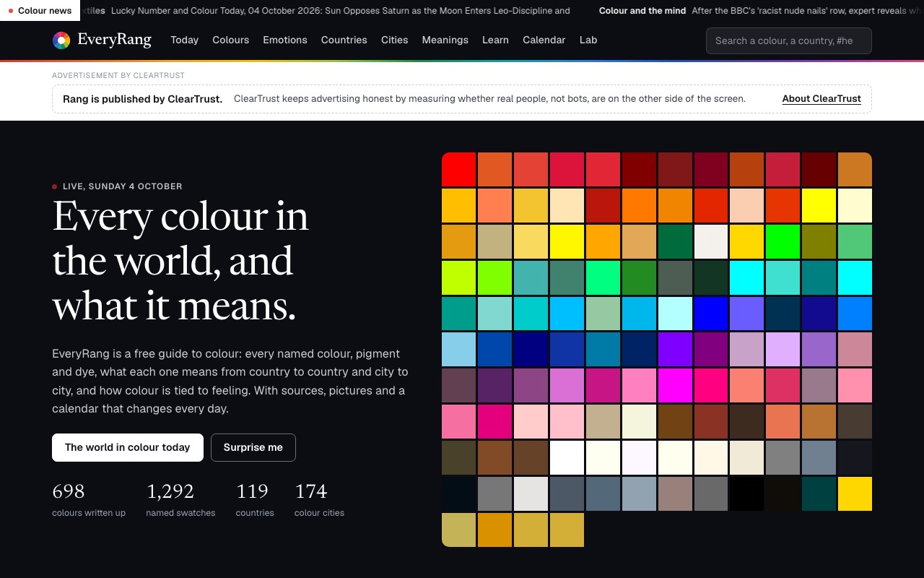Choose the pure blue swatch
The image size is (924, 578).
tap(711, 314)
